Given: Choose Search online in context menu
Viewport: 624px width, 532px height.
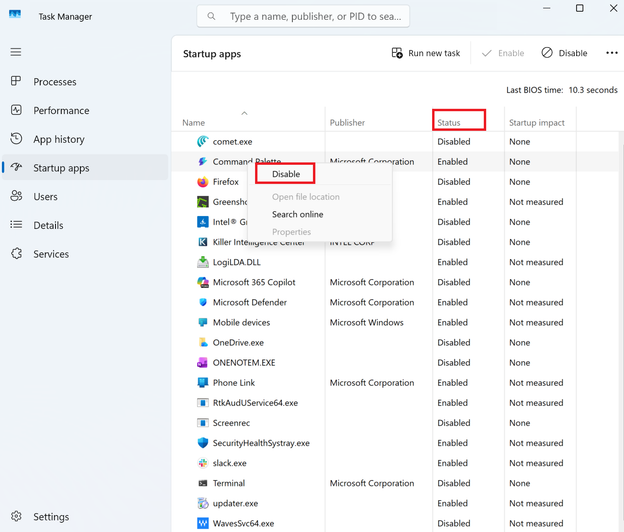Looking at the screenshot, I should click(x=297, y=214).
